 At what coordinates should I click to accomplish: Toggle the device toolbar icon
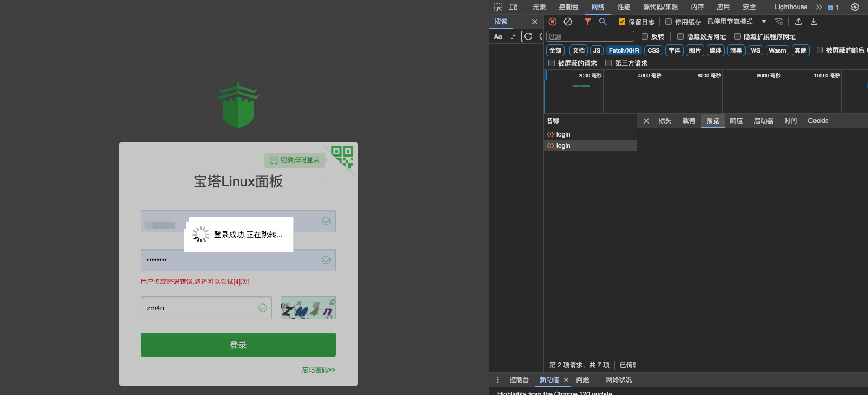[513, 7]
